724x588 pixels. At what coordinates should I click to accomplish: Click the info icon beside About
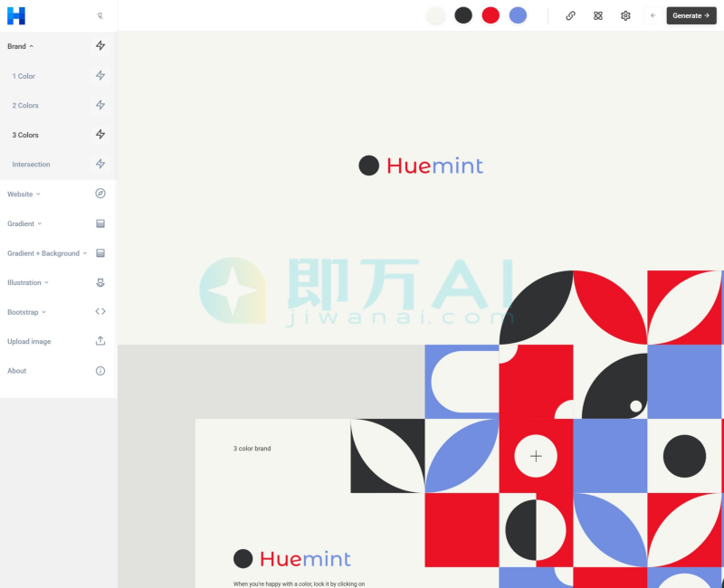(100, 370)
